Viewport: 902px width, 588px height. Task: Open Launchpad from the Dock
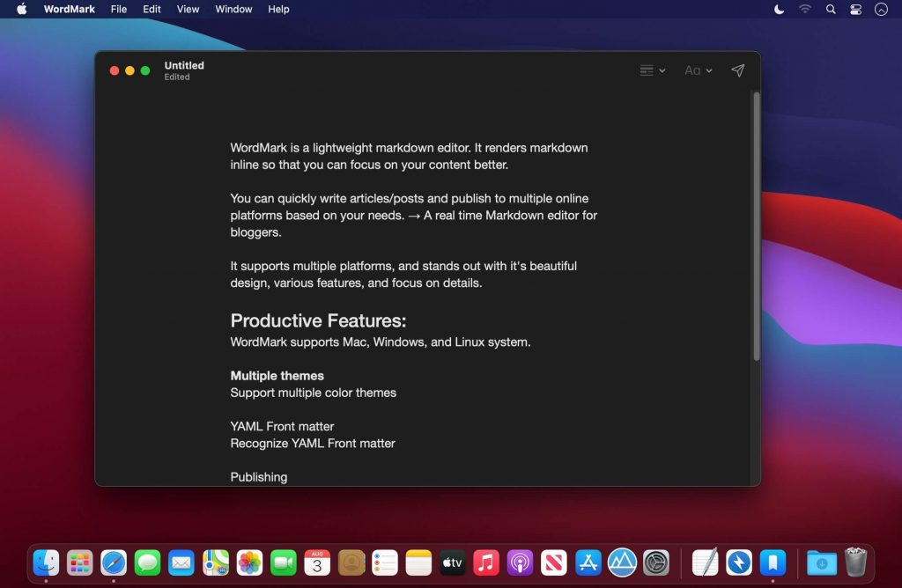79,562
